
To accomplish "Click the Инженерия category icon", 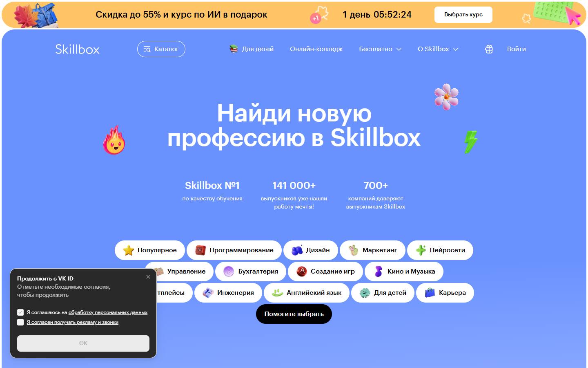I will [x=208, y=293].
